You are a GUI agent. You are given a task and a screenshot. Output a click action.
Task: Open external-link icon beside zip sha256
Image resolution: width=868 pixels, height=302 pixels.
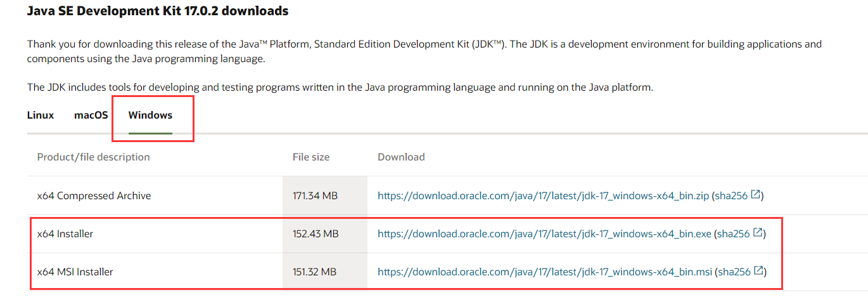[x=755, y=195]
